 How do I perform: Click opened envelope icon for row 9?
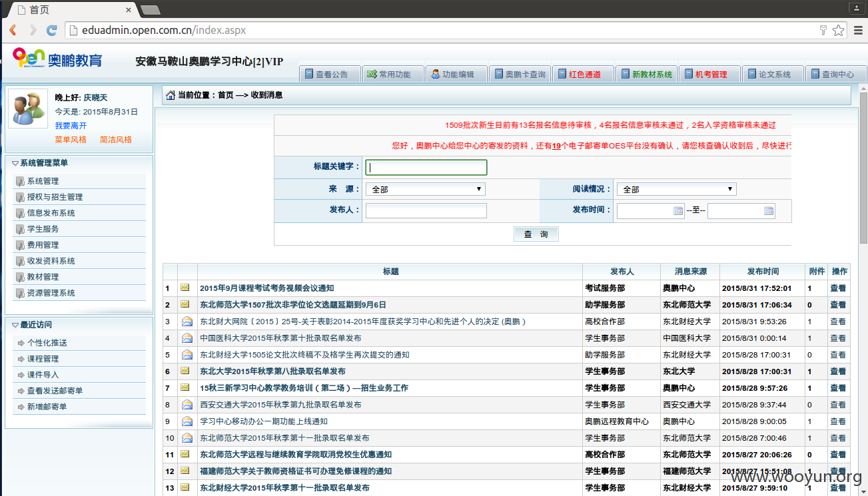pos(187,421)
